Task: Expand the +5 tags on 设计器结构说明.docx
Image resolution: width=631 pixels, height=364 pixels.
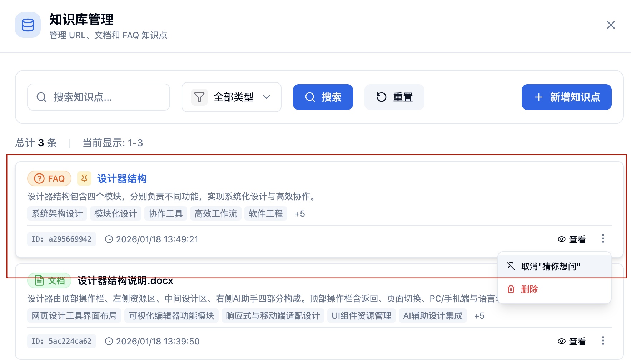Action: point(479,316)
